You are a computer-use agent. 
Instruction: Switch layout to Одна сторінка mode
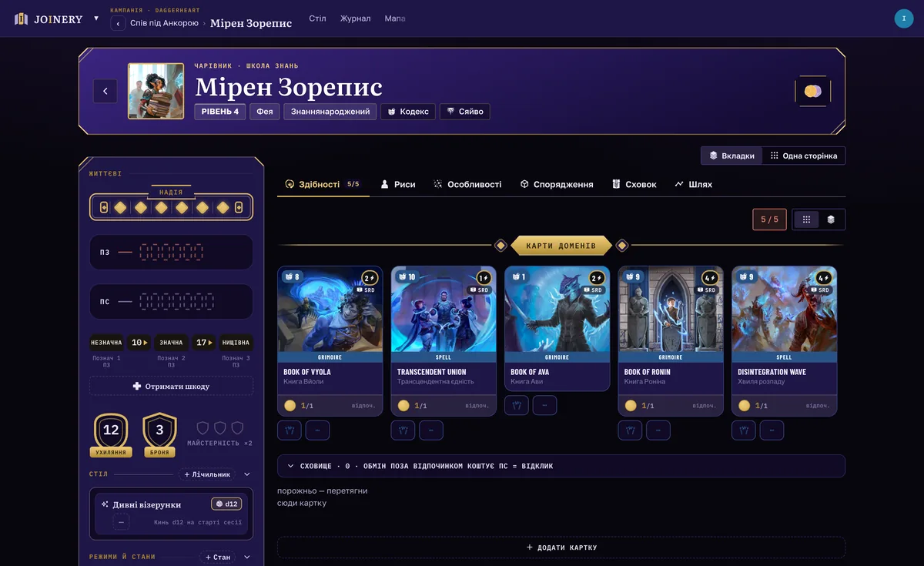804,156
